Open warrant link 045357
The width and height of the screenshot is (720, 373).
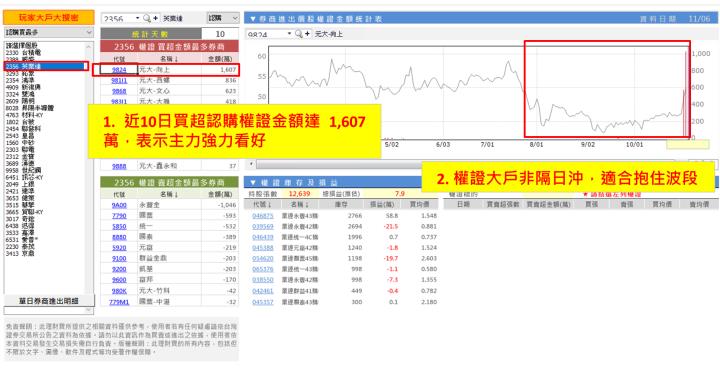point(263,302)
